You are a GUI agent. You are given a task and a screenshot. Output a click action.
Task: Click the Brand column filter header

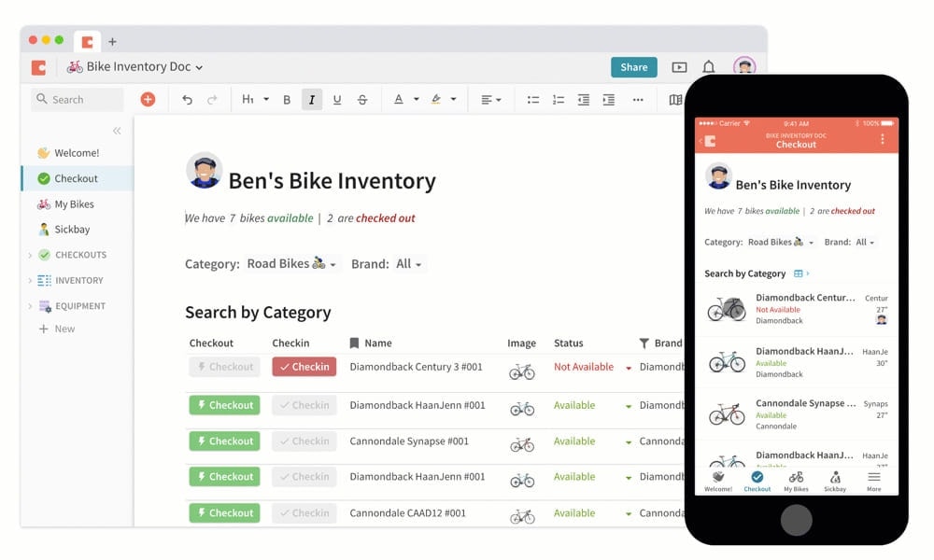pos(660,343)
